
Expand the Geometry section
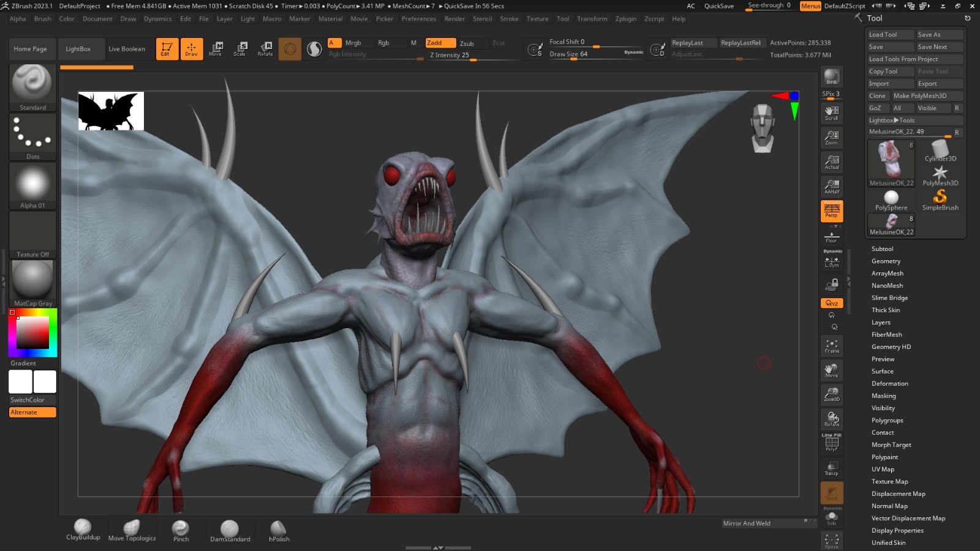[x=886, y=261]
